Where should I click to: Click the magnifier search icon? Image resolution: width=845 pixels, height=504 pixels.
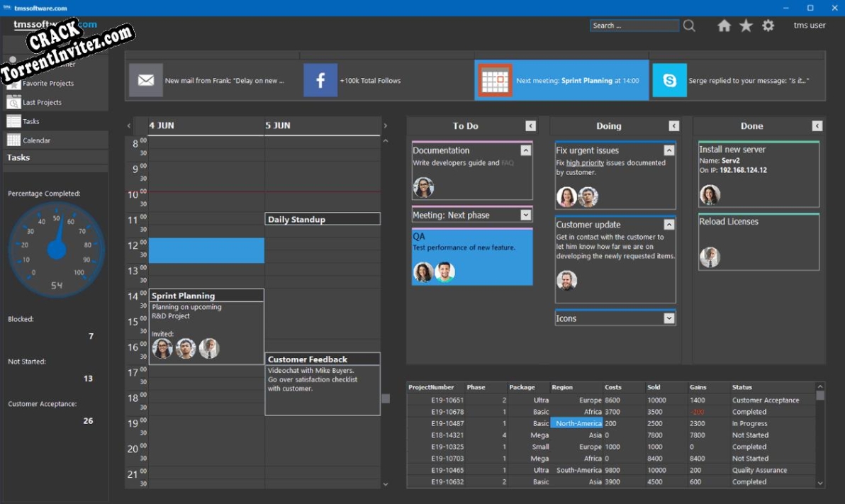click(689, 26)
